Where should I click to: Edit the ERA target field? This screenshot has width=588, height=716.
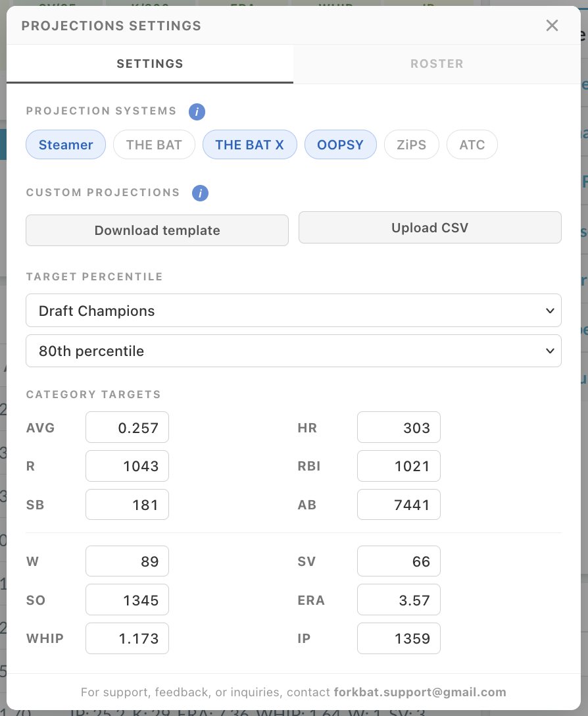pyautogui.click(x=399, y=600)
